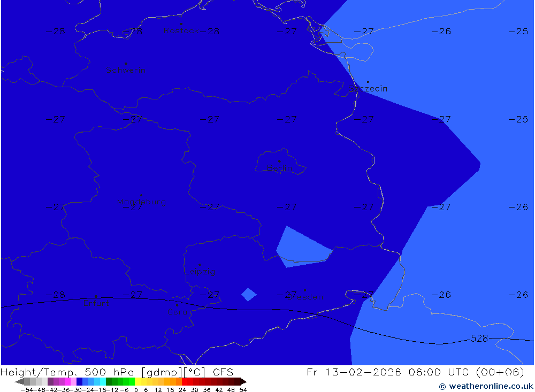
Task: Click the small light-blue diamond west of Dresden
Action: [x=249, y=295]
